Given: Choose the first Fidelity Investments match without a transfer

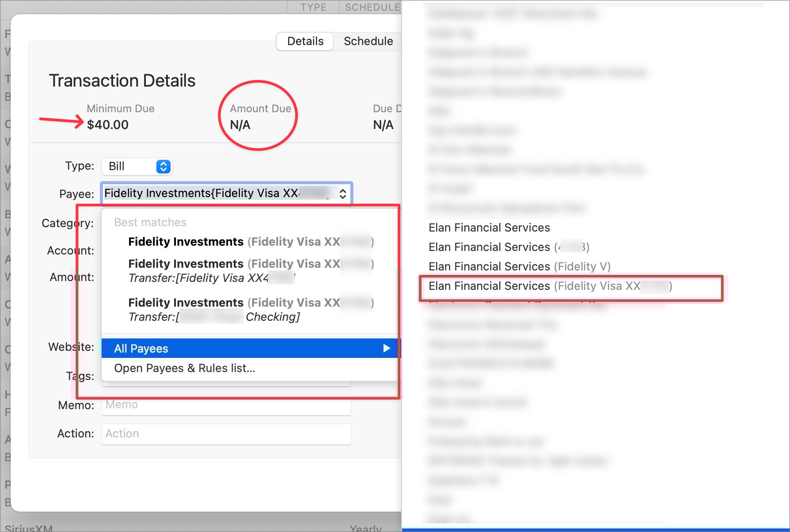Looking at the screenshot, I should [x=251, y=242].
